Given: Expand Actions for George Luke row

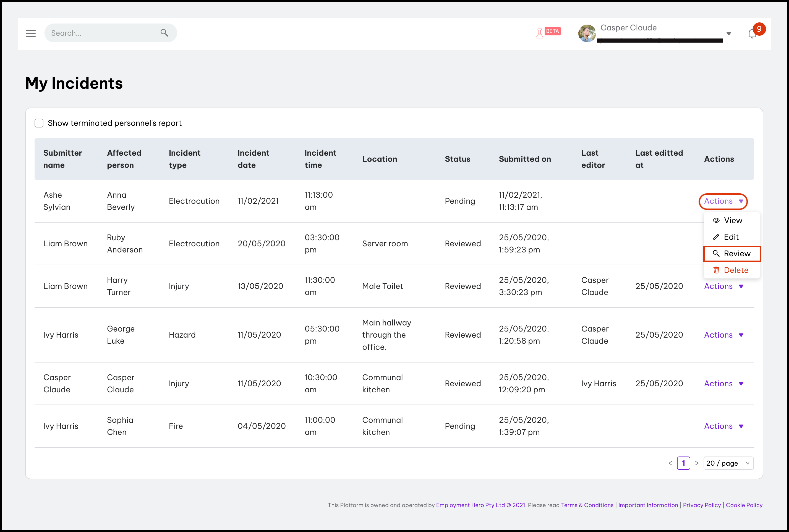Looking at the screenshot, I should point(723,335).
